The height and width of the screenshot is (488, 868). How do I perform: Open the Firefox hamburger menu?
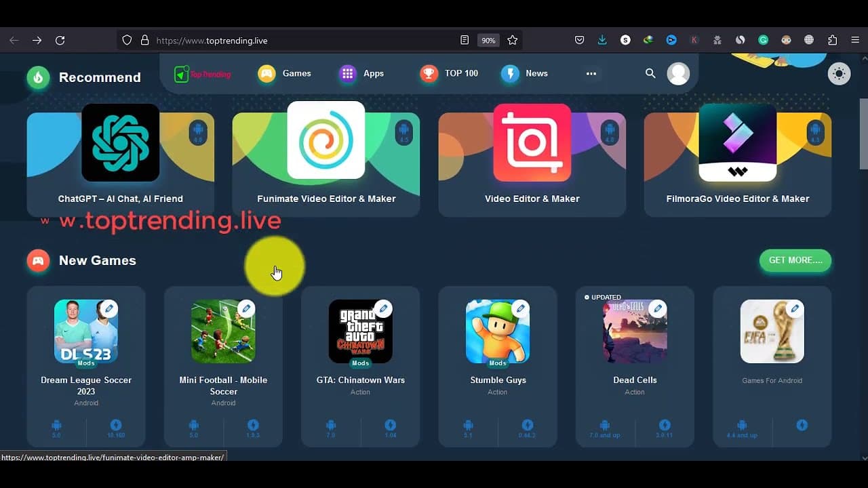pos(855,41)
